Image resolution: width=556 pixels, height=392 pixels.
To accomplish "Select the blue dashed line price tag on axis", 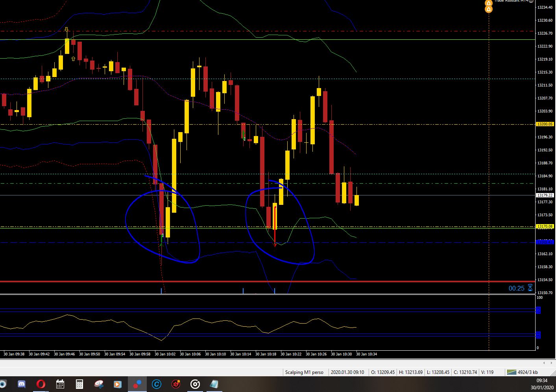I will pos(545,242).
